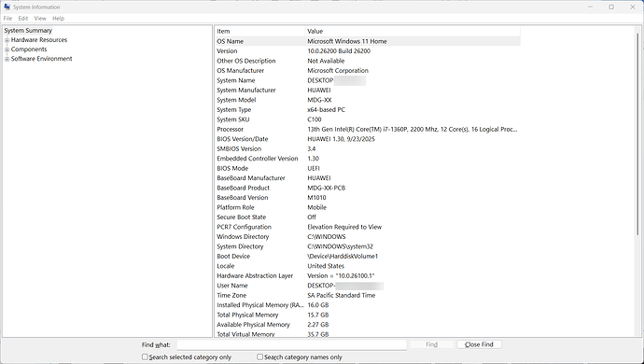Select the System Type row

(x=368, y=110)
